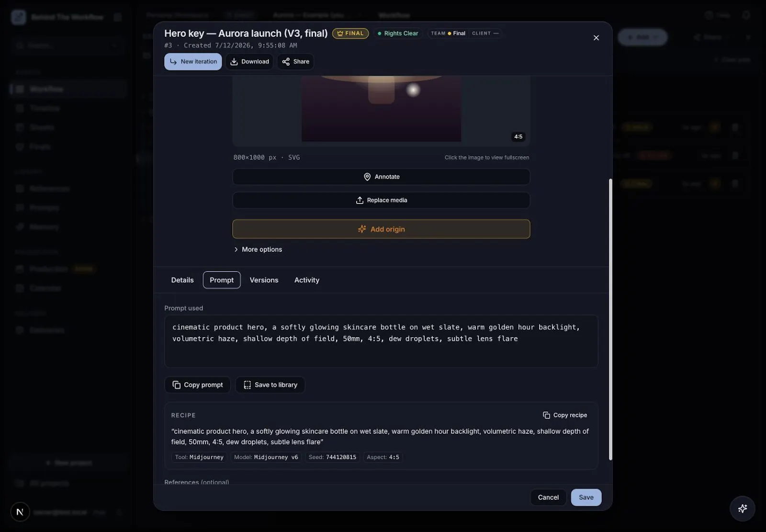Click the Seed 744120815 chip
Viewport: 766px width, 532px height.
point(332,457)
